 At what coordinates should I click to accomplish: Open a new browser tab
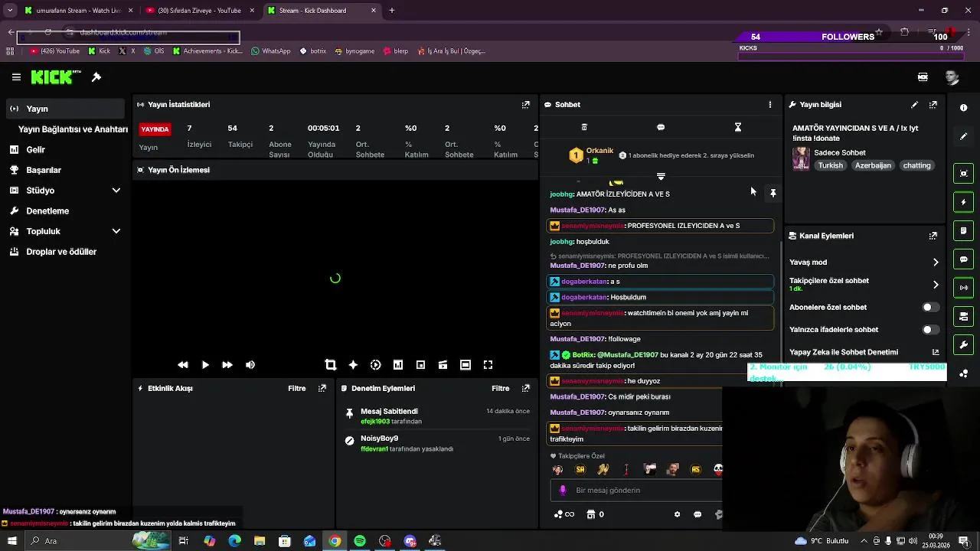pyautogui.click(x=392, y=11)
